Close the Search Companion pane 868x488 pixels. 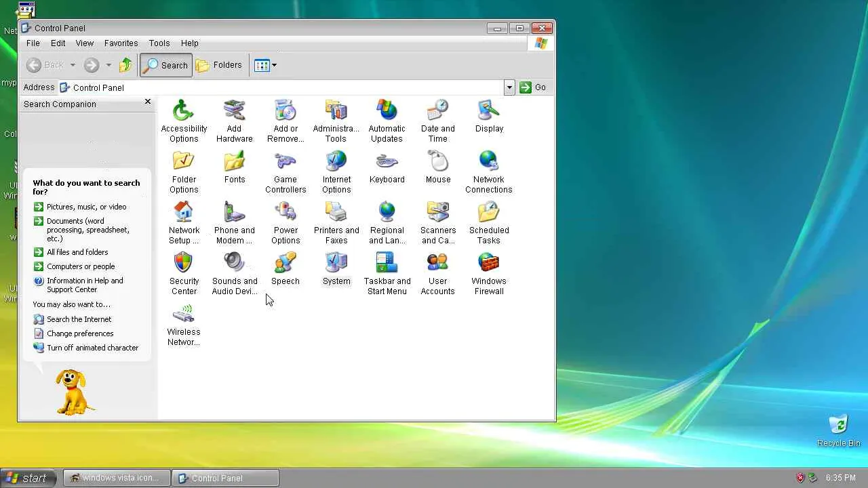[x=148, y=102]
